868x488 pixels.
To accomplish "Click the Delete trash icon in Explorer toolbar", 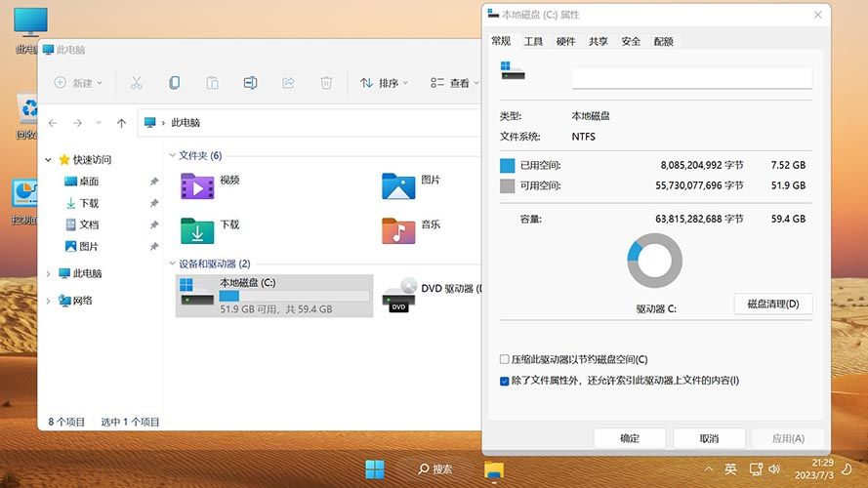I will click(x=326, y=83).
